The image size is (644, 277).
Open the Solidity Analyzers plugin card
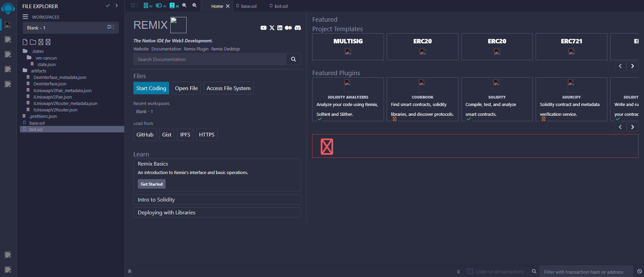[348, 99]
